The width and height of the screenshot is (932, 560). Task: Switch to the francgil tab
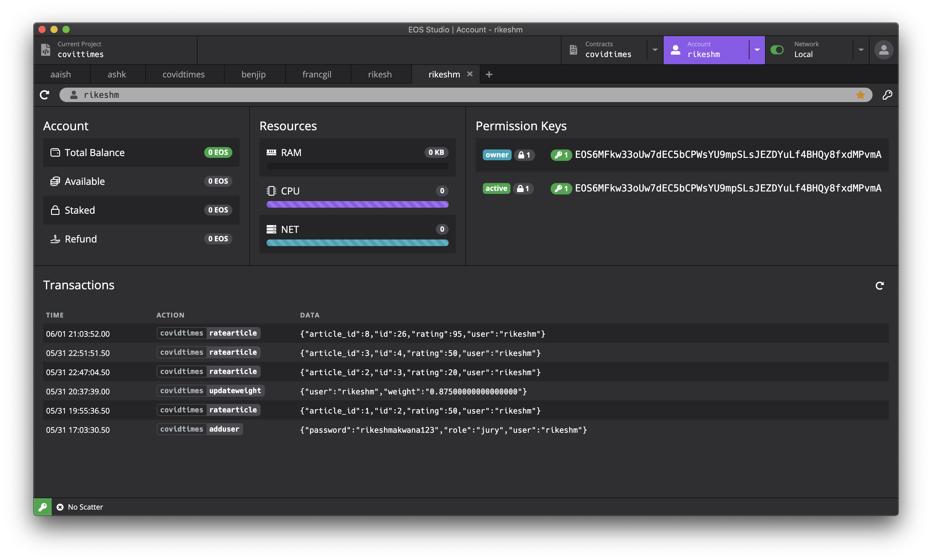click(316, 74)
